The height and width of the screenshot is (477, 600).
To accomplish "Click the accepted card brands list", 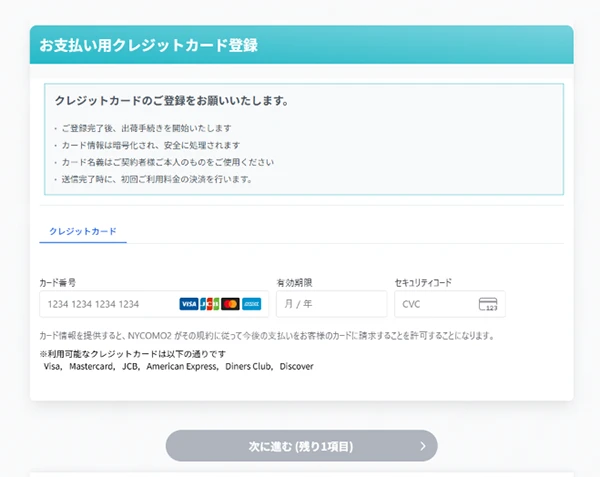I will [x=178, y=367].
